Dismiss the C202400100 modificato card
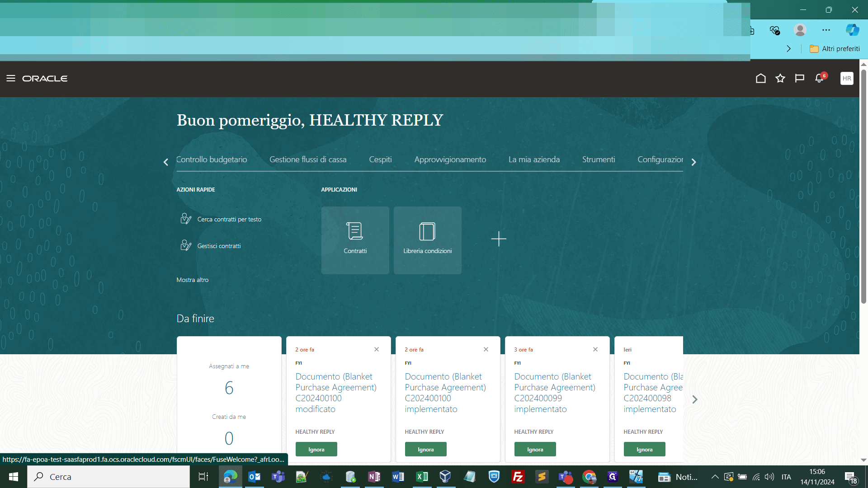 (377, 349)
